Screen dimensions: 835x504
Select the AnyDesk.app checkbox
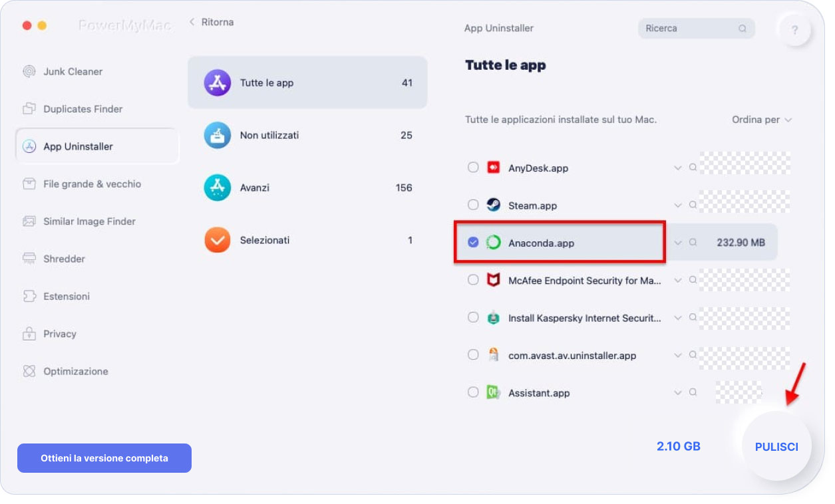pos(473,168)
